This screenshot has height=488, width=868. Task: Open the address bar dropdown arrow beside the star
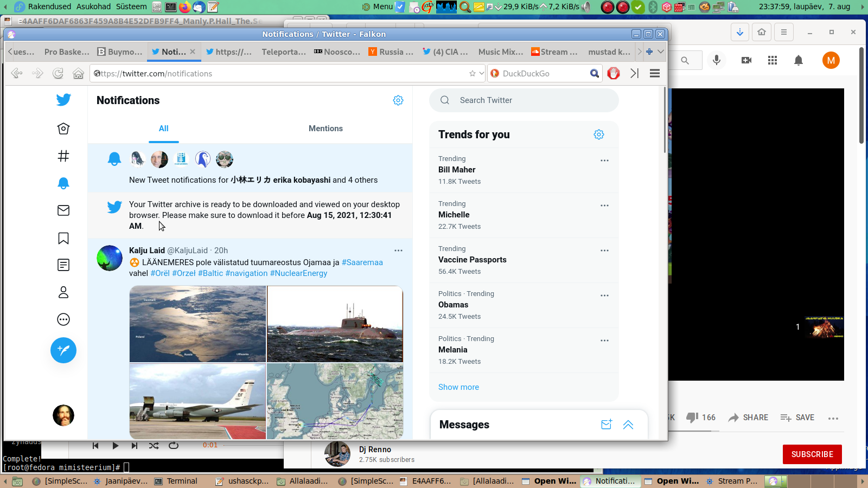481,73
